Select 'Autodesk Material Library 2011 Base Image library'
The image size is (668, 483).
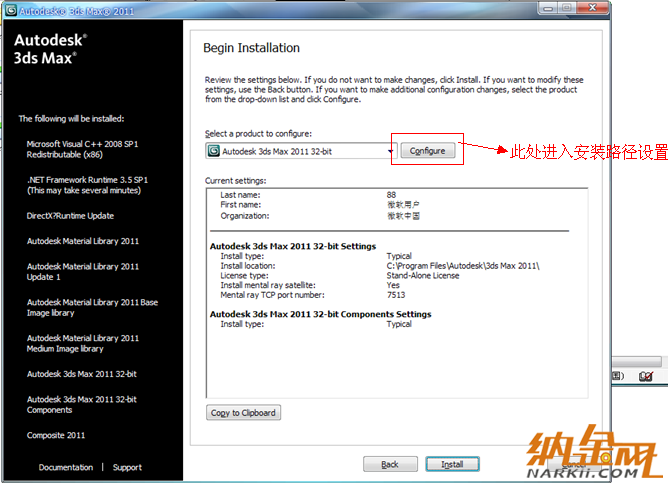pyautogui.click(x=92, y=308)
